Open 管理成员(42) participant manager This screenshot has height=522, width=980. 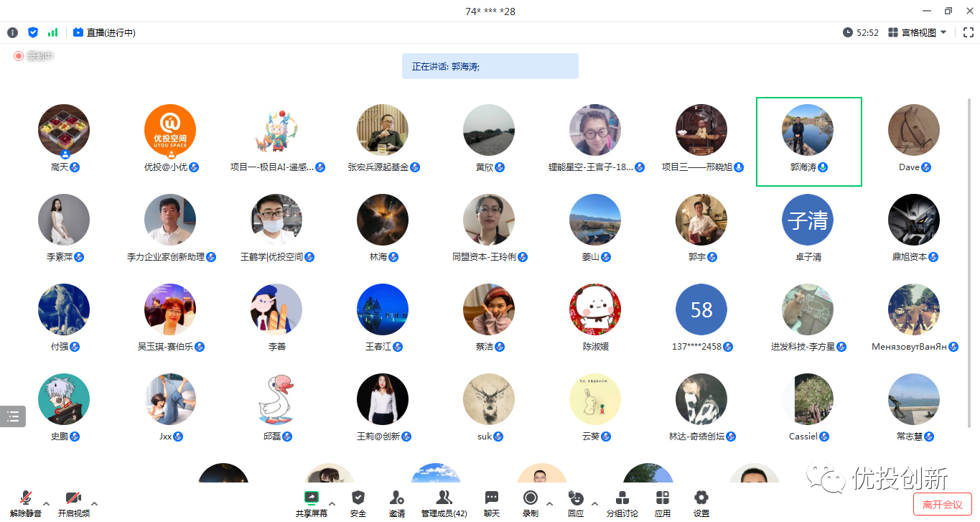coord(443,501)
